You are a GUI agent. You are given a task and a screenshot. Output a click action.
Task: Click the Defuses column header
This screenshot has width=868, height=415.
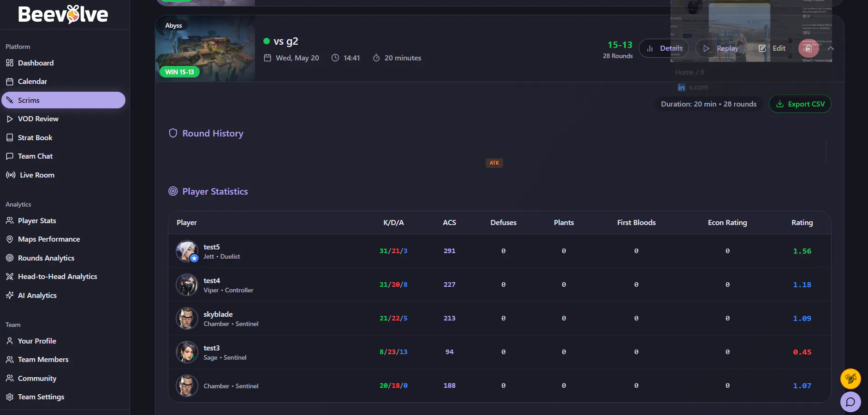pyautogui.click(x=504, y=223)
